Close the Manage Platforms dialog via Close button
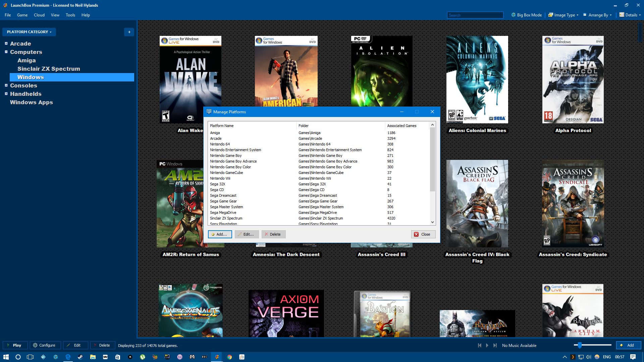644x362 pixels. [x=423, y=234]
